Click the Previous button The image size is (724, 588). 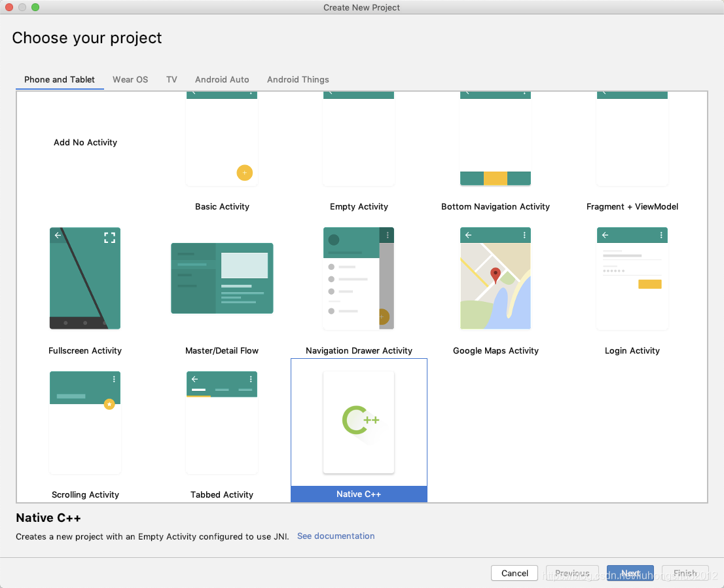[572, 573]
